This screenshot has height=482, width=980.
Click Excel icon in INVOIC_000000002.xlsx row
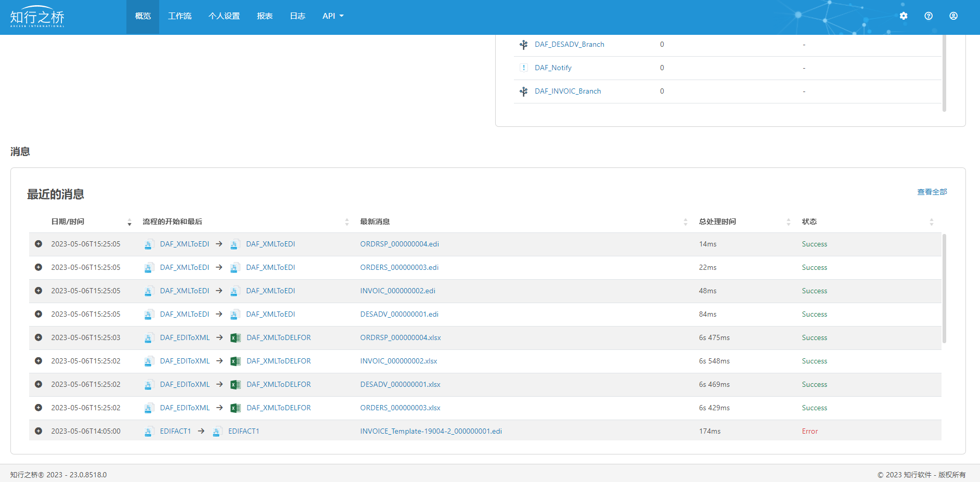(236, 361)
